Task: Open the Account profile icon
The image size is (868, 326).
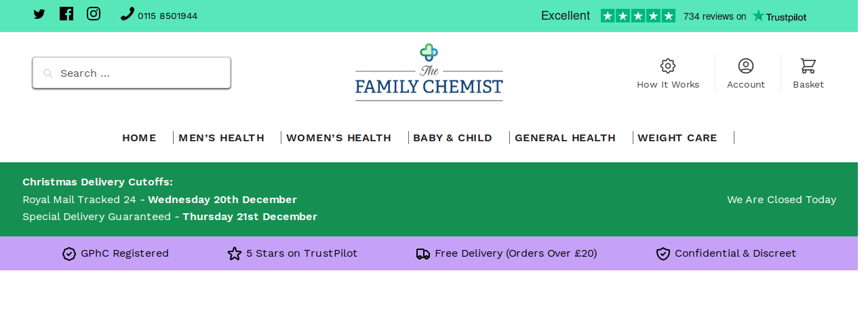Action: 746,66
